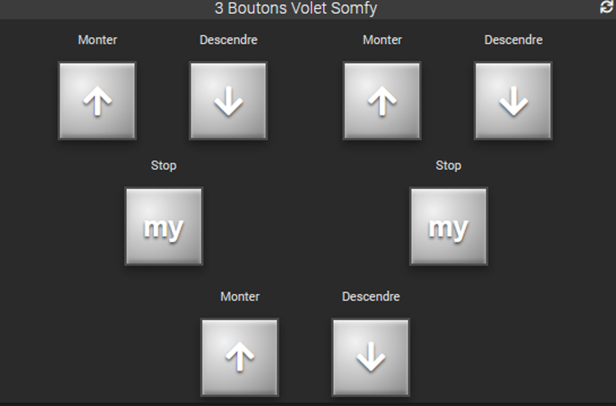The height and width of the screenshot is (406, 616).
Task: Click the 'Descendre' label in the right group
Action: 513,40
